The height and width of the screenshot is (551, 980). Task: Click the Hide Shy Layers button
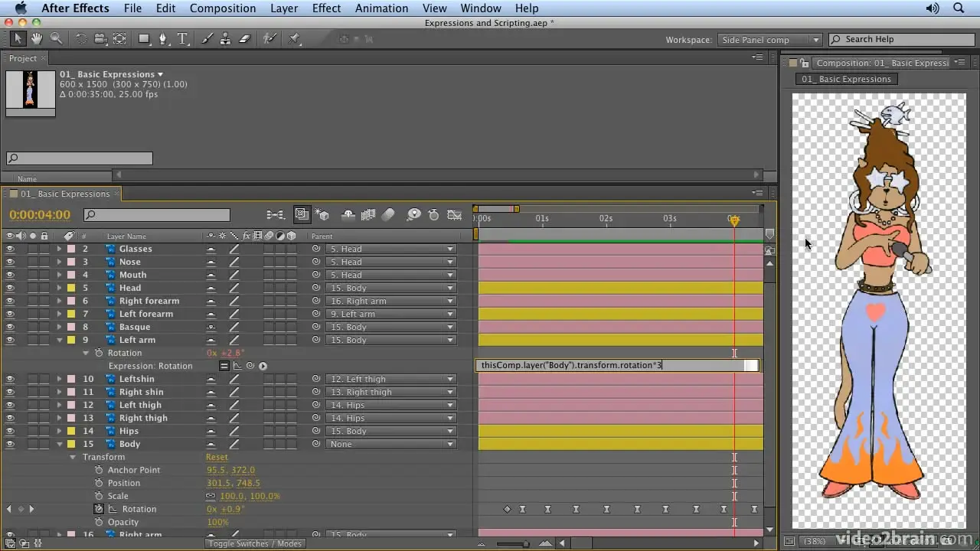click(347, 215)
